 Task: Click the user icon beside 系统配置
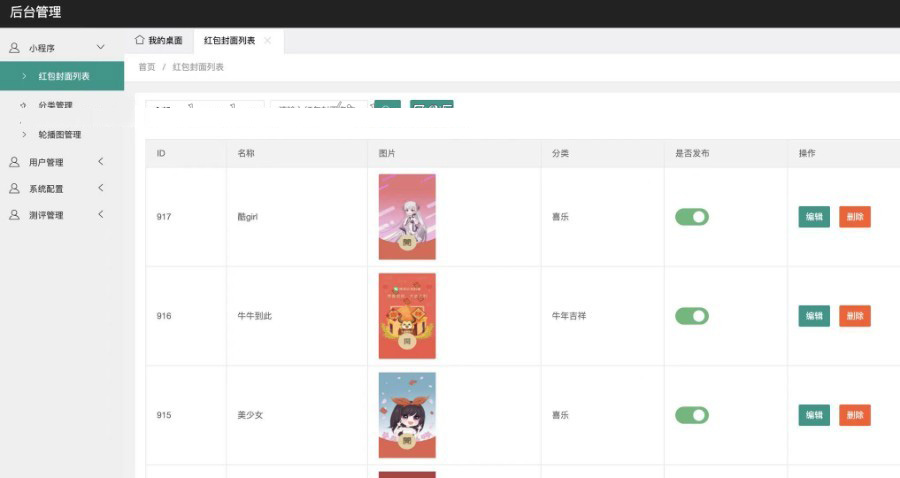(x=14, y=189)
